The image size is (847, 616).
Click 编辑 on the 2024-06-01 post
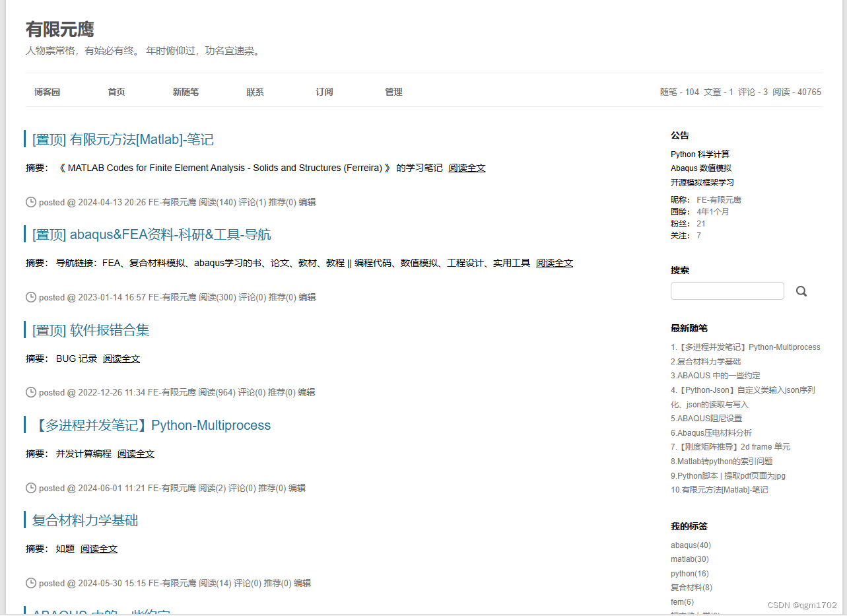tap(297, 488)
